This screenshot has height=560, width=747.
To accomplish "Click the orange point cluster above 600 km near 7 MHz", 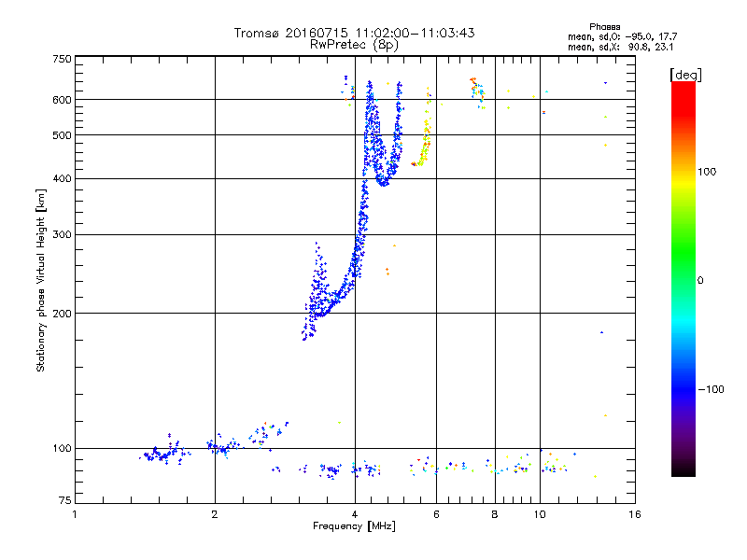I will 473,83.
